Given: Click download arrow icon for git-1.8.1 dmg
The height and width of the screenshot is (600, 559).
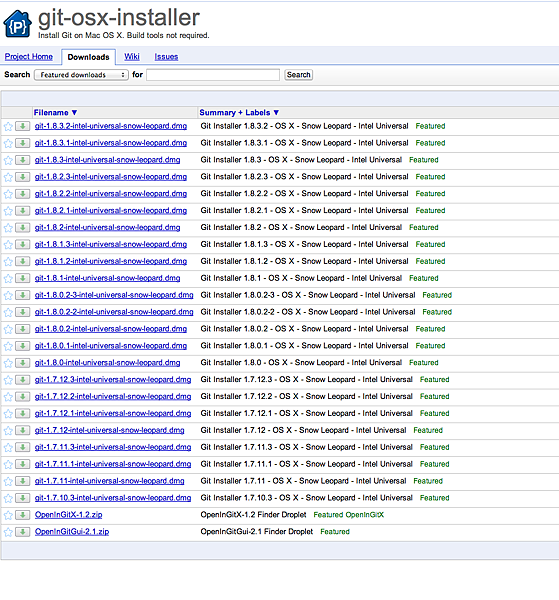Looking at the screenshot, I should click(23, 278).
